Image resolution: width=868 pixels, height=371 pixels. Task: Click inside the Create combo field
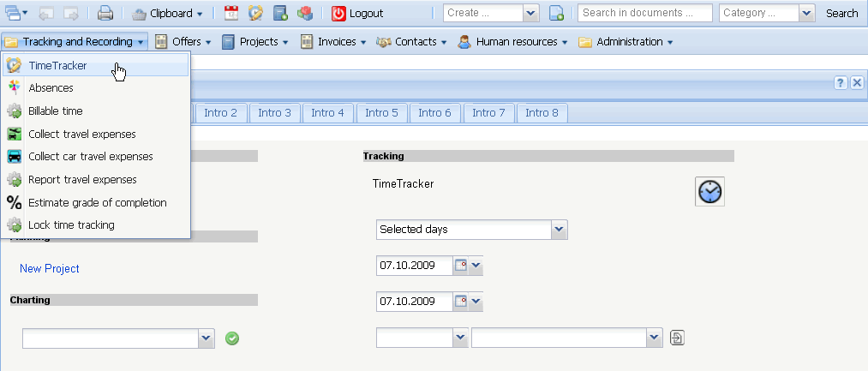tap(483, 13)
